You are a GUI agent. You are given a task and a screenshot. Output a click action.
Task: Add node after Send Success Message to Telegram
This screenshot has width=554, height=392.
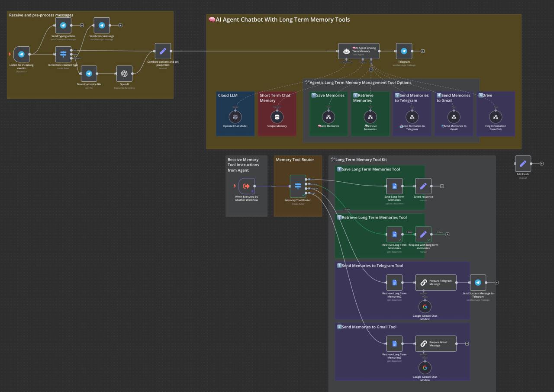point(496,283)
